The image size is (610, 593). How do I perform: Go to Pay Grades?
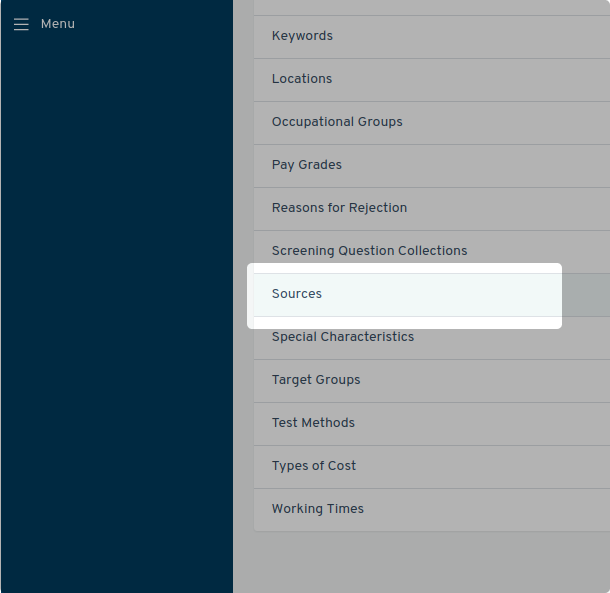tap(306, 165)
